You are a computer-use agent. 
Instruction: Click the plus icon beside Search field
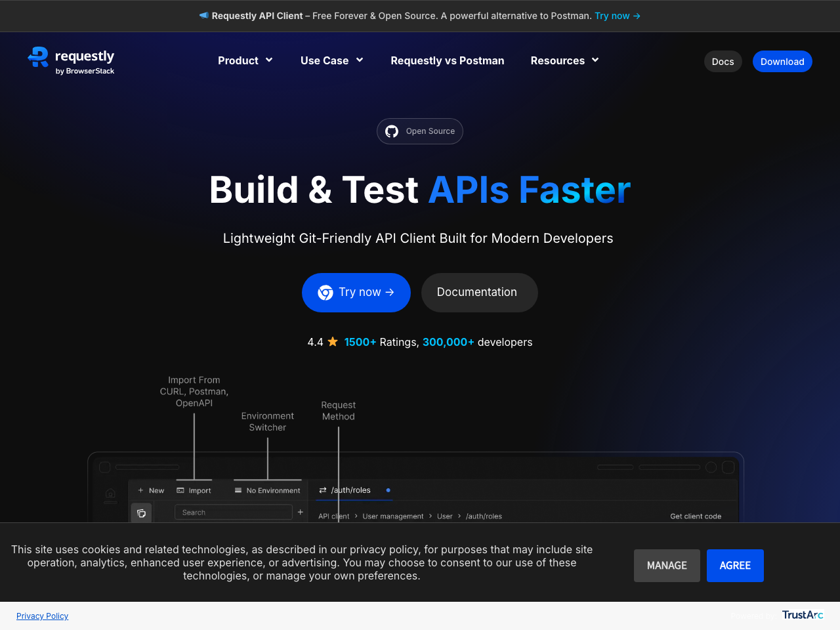click(x=301, y=512)
